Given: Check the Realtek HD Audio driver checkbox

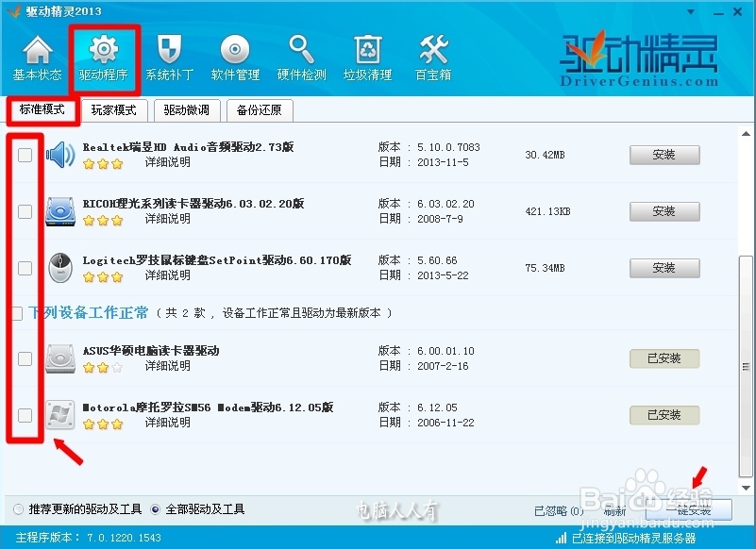Looking at the screenshot, I should click(25, 155).
